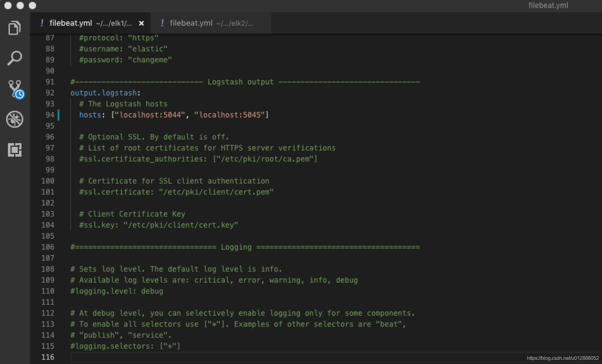Screen dimensions: 602x364
Task: Switch to the filebeat.yml elk2 tab
Action: point(211,23)
